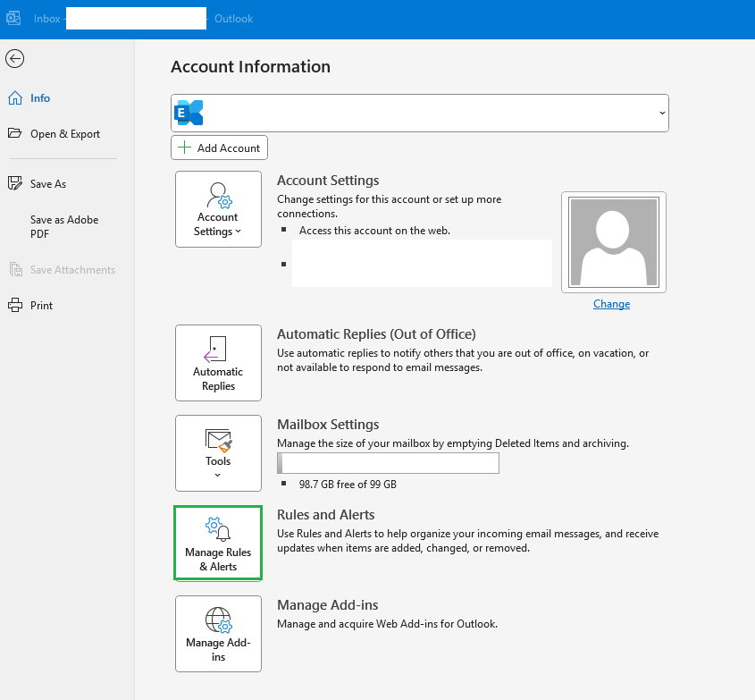This screenshot has width=755, height=700.
Task: Click the Manage Add-ins section heading
Action: pyautogui.click(x=327, y=605)
